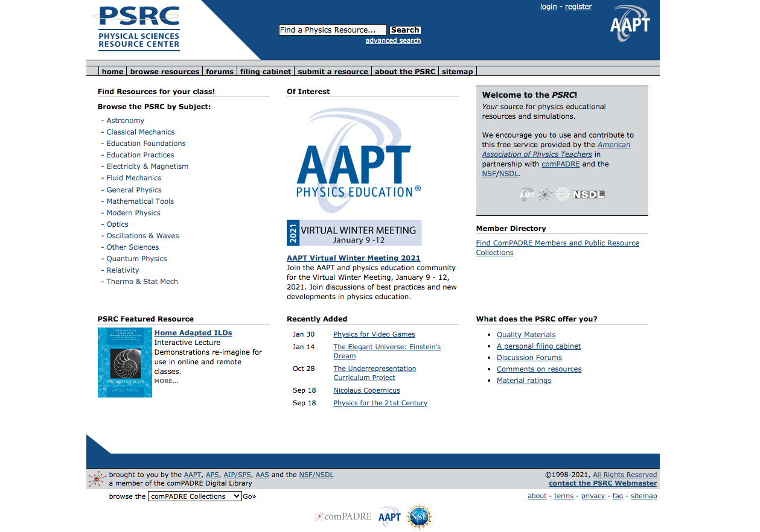Screen dimensions: 760x532
Task: Open the Home Adapted ILDs book cover thumbnail
Action: (125, 363)
